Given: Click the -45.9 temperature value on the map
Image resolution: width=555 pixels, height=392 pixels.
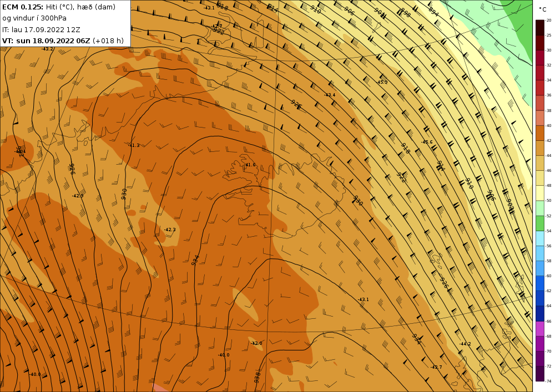Looking at the screenshot, I should [x=382, y=82].
